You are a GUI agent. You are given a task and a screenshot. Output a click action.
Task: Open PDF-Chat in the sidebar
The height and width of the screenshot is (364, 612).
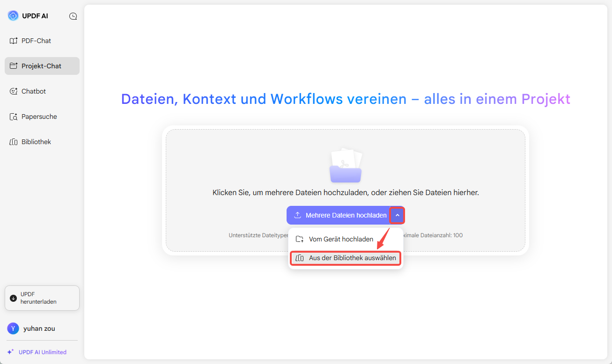[x=42, y=41]
